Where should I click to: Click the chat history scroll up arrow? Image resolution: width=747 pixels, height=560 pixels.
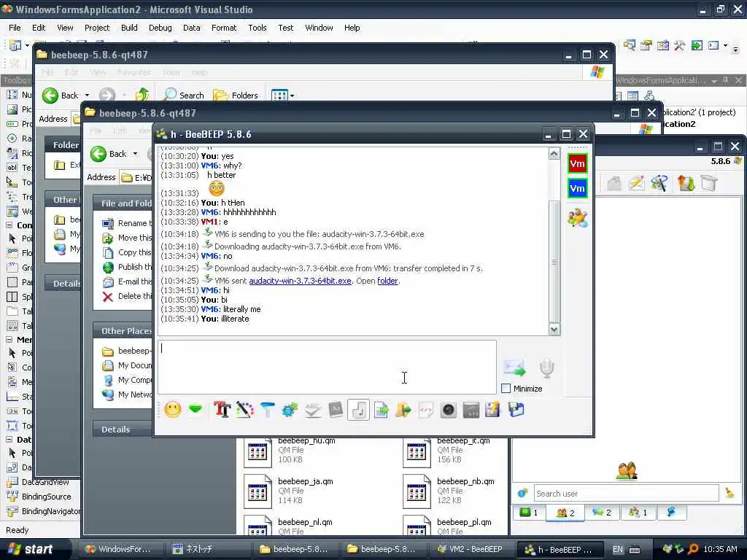pyautogui.click(x=554, y=154)
